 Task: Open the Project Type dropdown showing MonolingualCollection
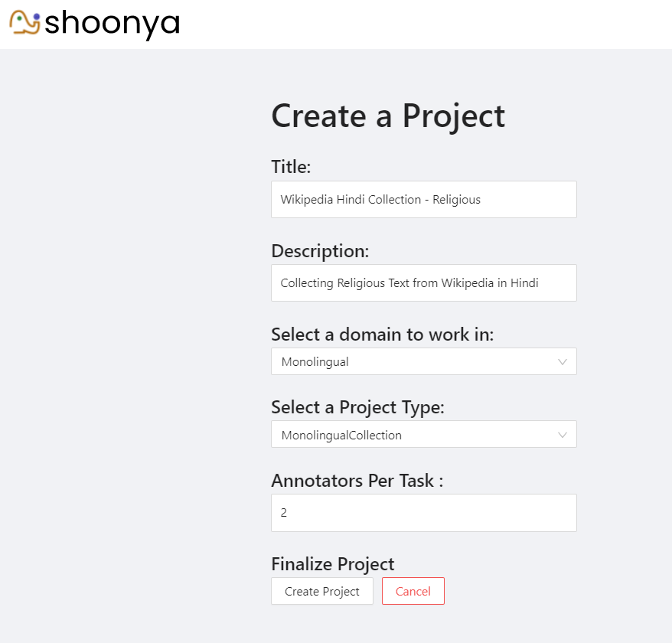[x=413, y=435]
